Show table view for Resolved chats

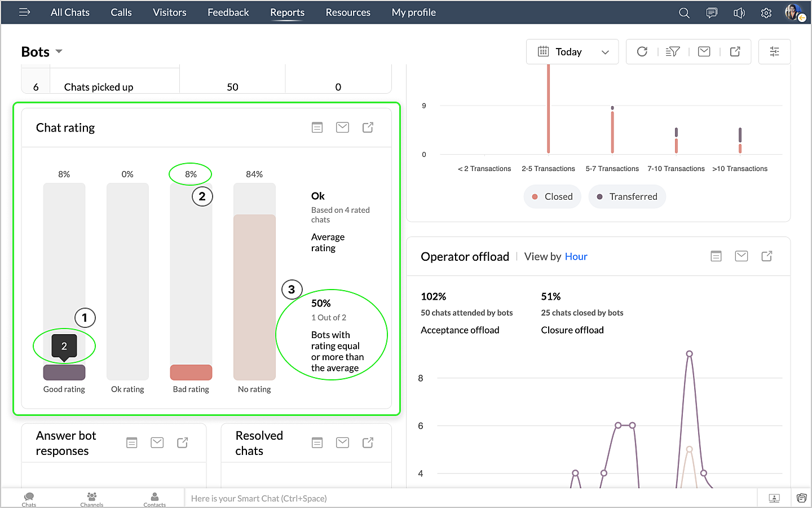(x=317, y=443)
